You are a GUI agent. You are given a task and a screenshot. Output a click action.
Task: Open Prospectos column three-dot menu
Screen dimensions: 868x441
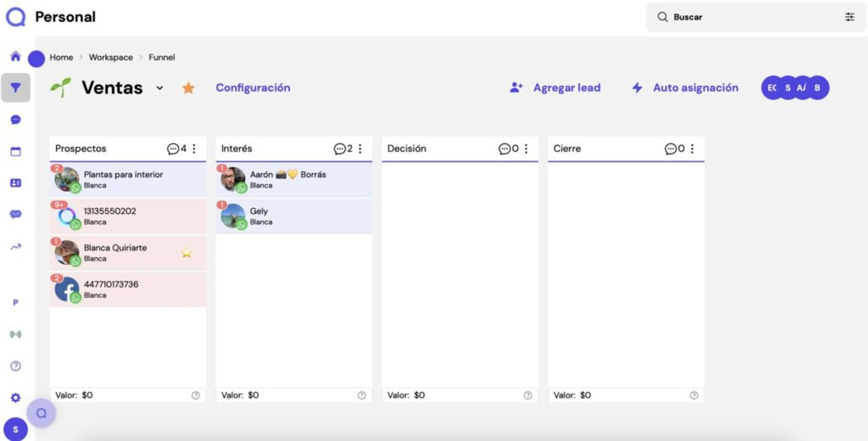[x=194, y=149]
